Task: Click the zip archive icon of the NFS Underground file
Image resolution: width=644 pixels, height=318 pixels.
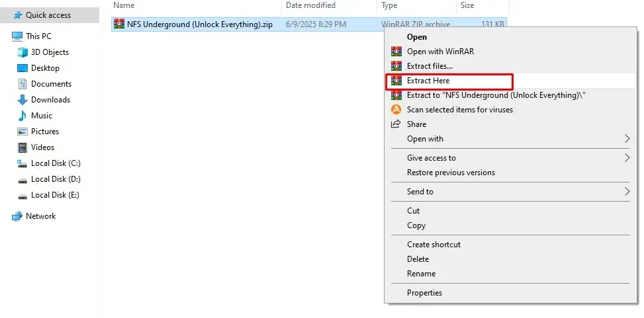Action: (119, 24)
